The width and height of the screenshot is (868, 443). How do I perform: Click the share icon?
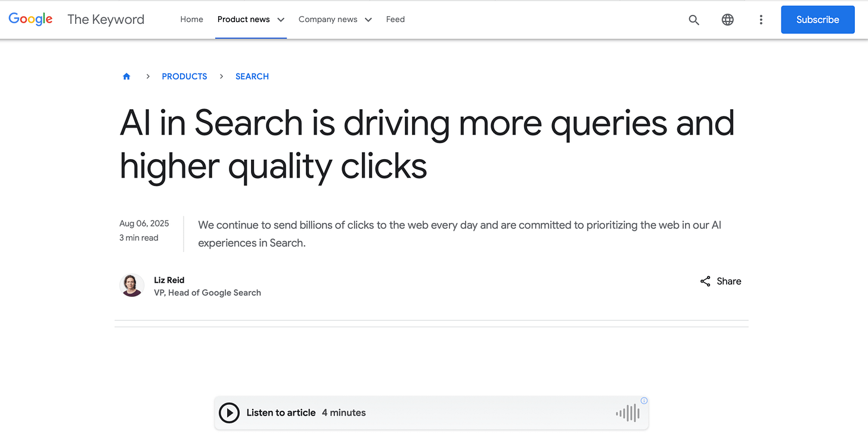point(705,281)
